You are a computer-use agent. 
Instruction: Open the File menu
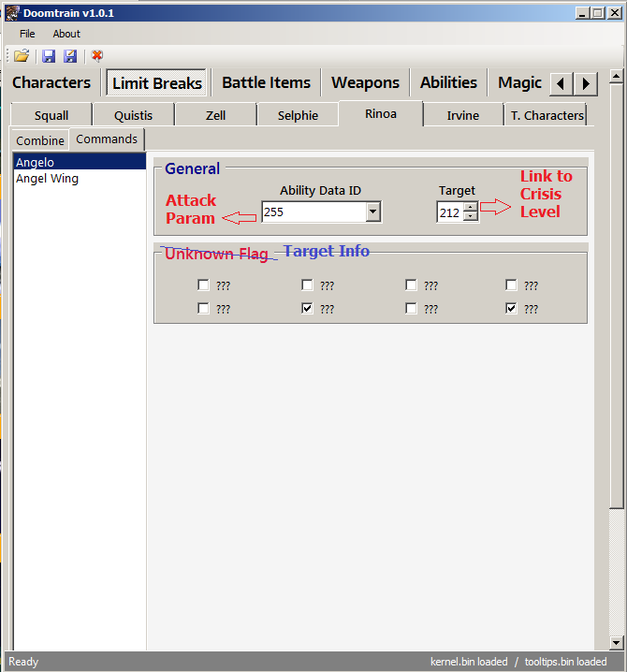click(27, 34)
